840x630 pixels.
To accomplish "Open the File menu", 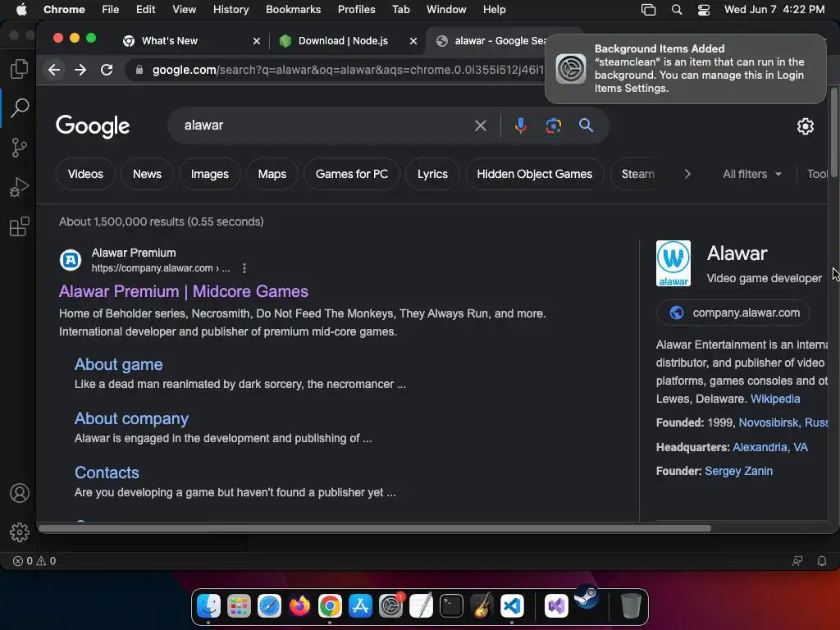I will (x=111, y=10).
